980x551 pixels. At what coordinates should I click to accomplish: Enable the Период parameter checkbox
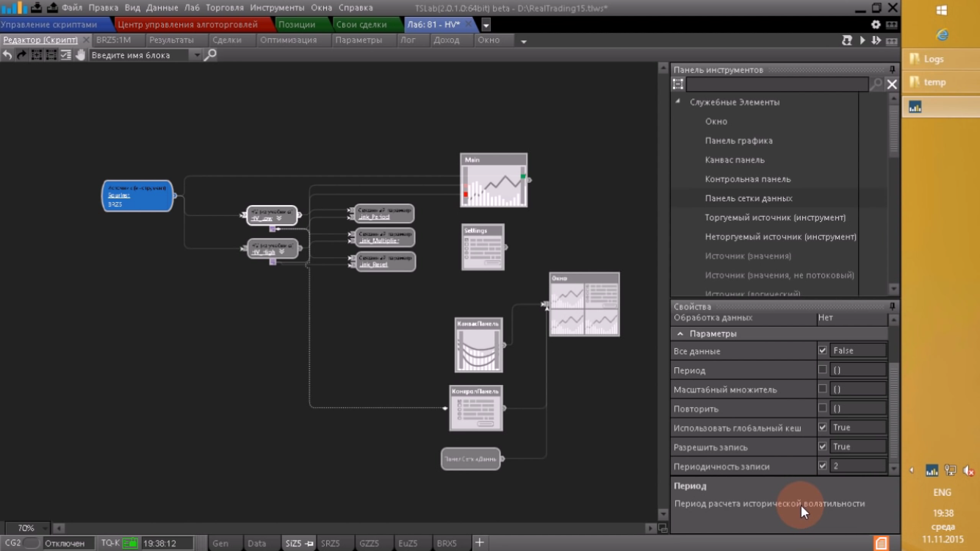click(823, 370)
